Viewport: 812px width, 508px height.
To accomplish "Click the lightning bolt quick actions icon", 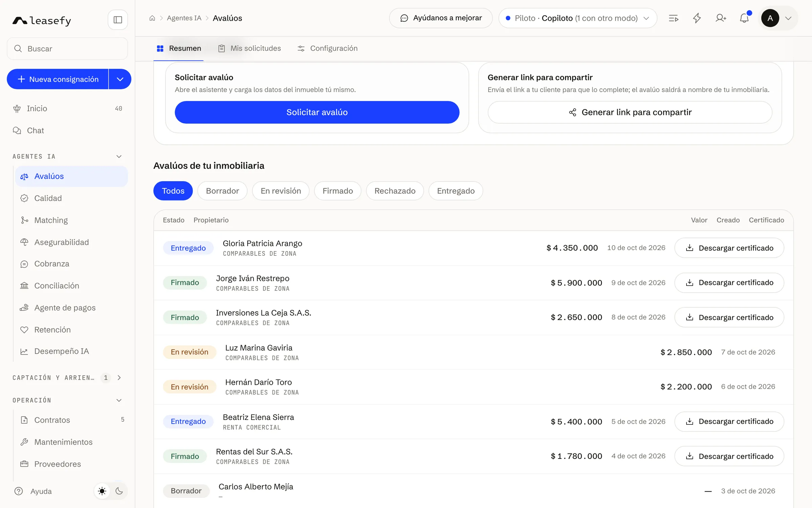I will 697,18.
